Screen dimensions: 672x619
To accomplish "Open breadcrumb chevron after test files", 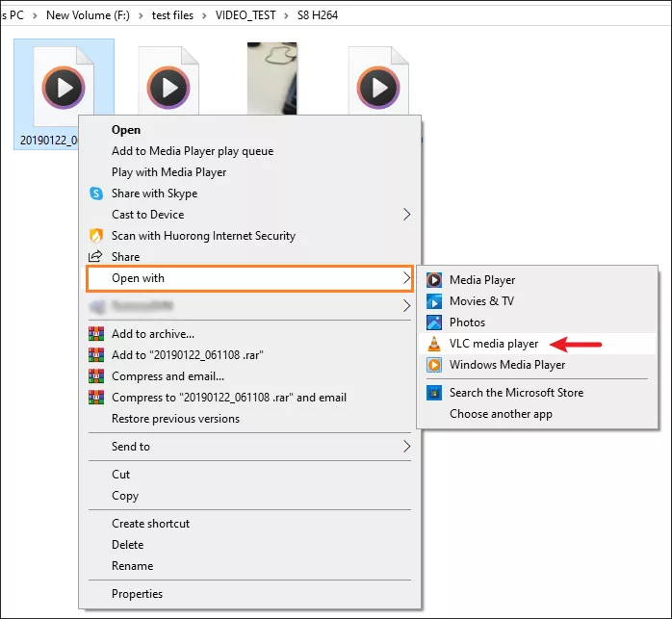I will tap(204, 15).
